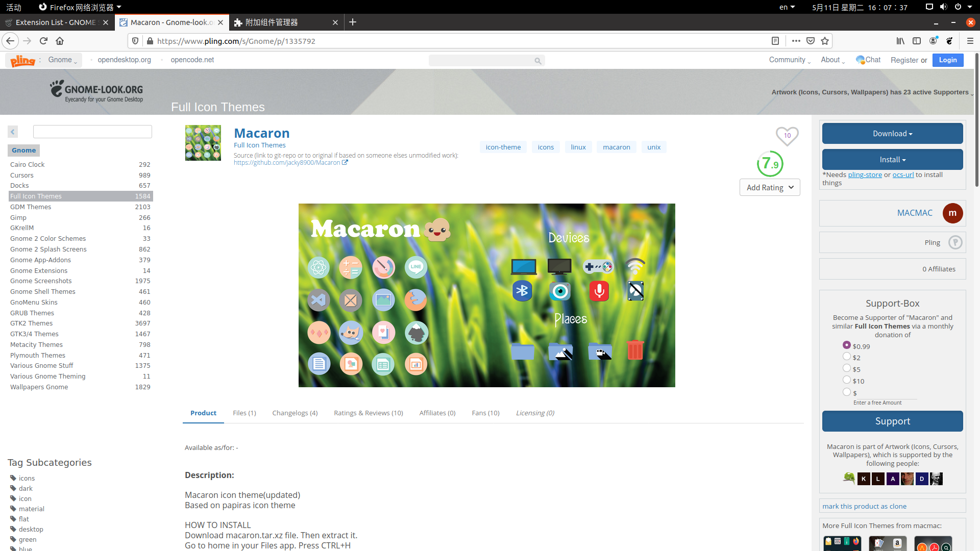
Task: Open system volume indicator in top bar
Action: (943, 7)
